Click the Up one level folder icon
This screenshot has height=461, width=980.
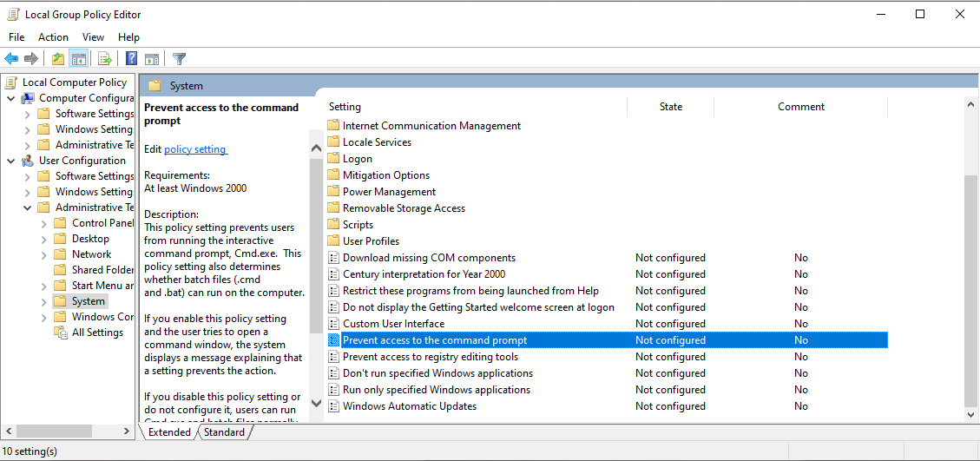point(57,59)
